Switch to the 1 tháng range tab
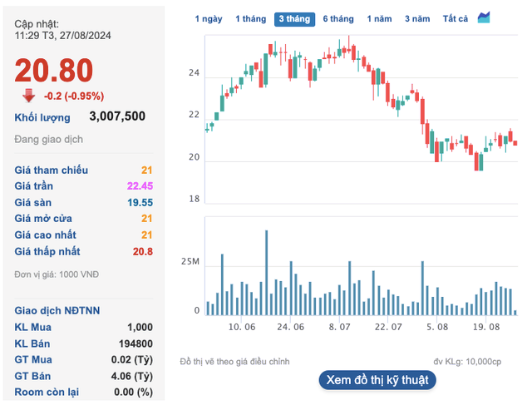Image resolution: width=532 pixels, height=405 pixels. click(250, 18)
